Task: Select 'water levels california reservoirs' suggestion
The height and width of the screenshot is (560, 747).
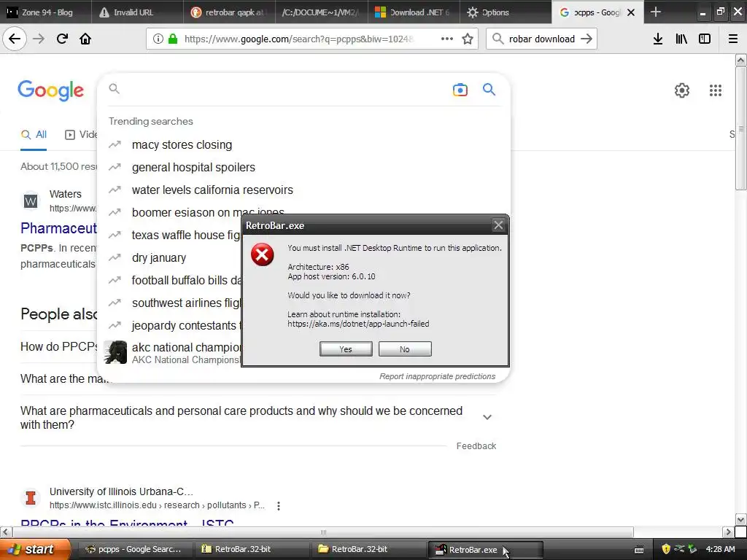Action: pyautogui.click(x=305, y=190)
